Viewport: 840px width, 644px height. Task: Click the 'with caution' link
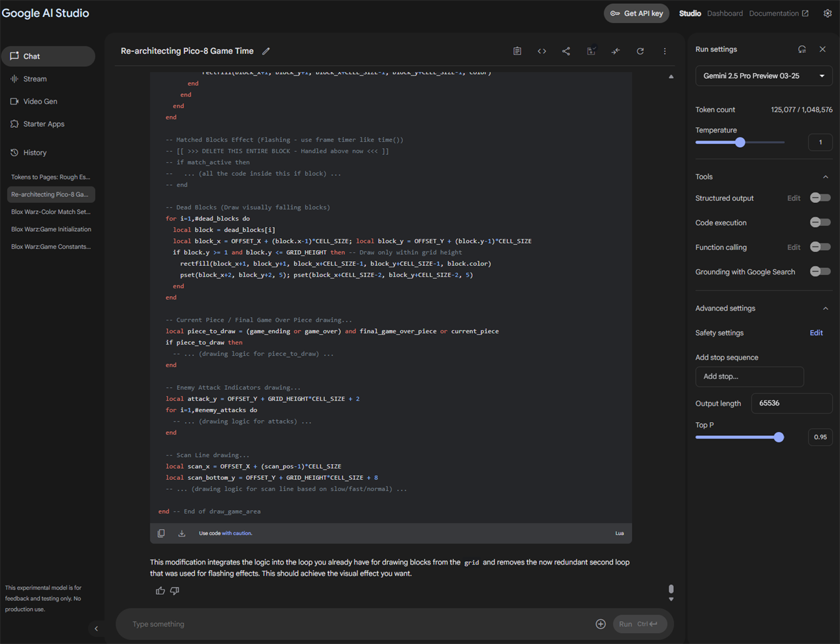[x=237, y=533]
